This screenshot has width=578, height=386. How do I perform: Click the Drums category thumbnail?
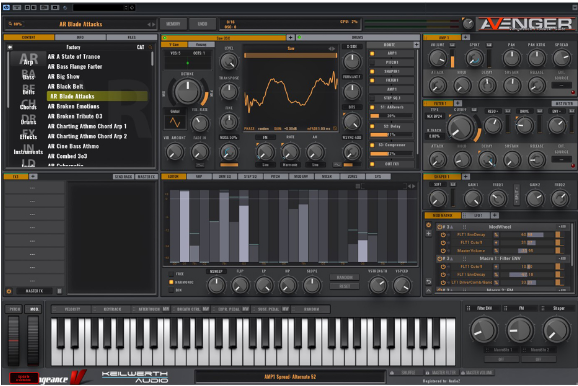coord(28,119)
